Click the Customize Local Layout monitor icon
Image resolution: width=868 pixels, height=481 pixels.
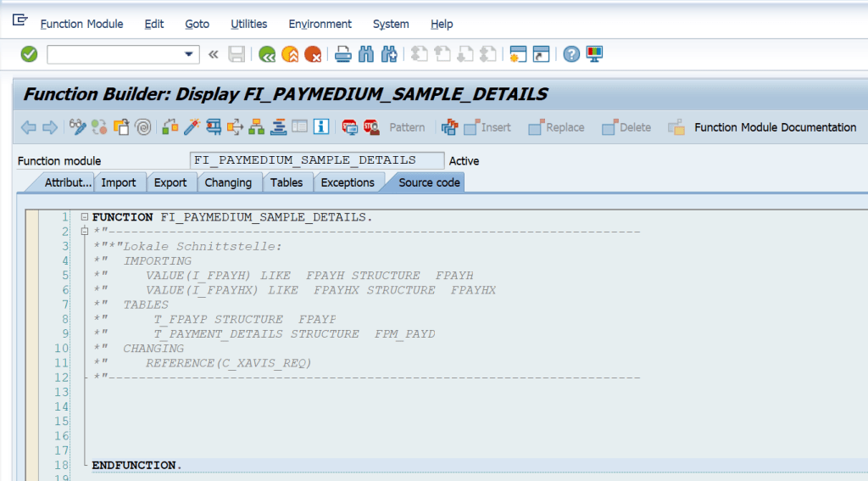click(594, 54)
